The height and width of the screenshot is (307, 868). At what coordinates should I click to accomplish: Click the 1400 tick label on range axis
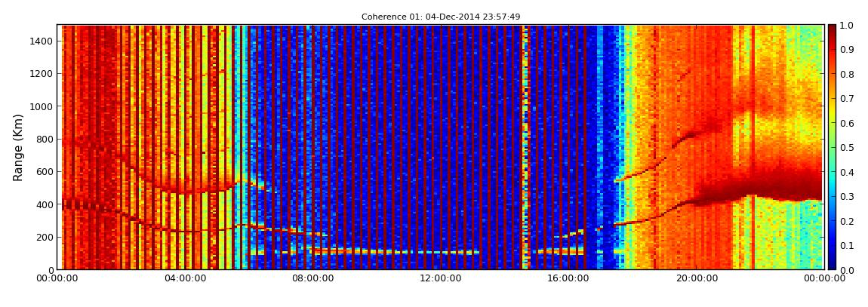click(x=43, y=41)
